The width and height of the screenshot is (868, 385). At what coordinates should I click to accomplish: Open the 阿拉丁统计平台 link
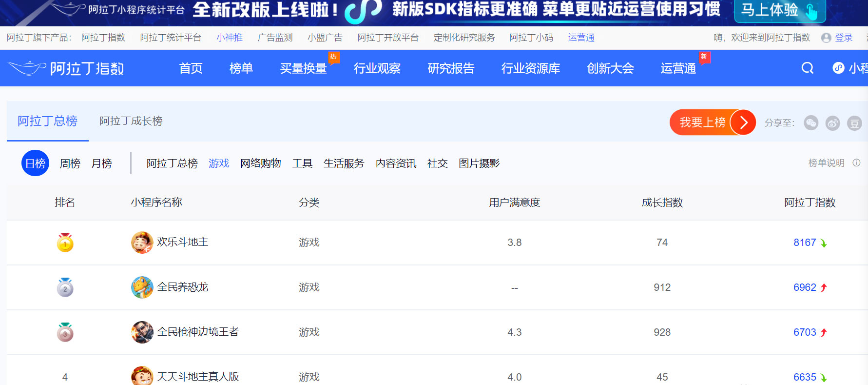tap(171, 38)
